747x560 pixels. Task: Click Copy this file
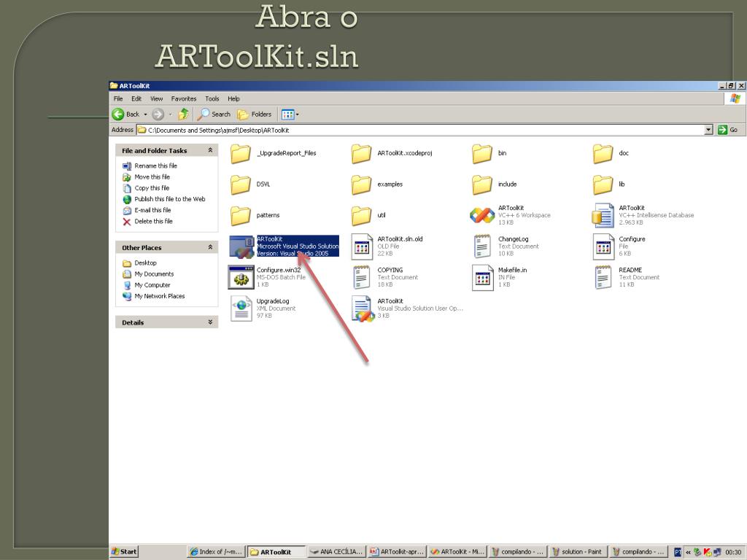(x=146, y=187)
